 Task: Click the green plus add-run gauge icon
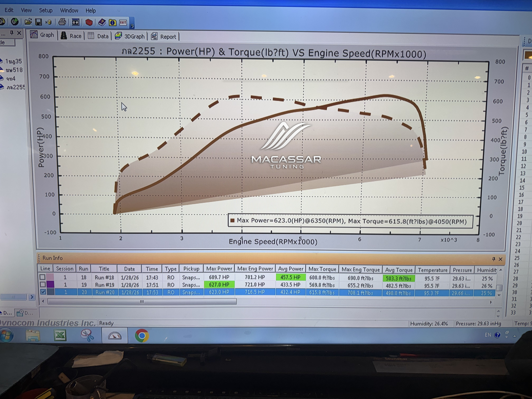15,22
